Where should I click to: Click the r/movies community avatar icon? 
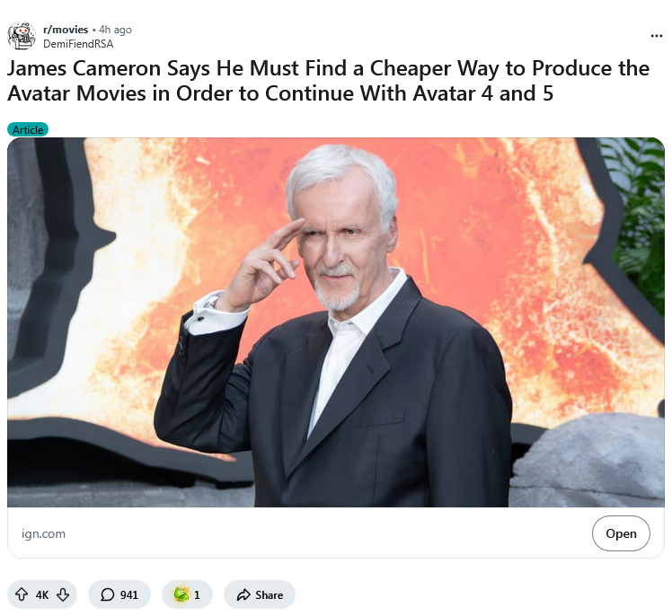point(21,36)
